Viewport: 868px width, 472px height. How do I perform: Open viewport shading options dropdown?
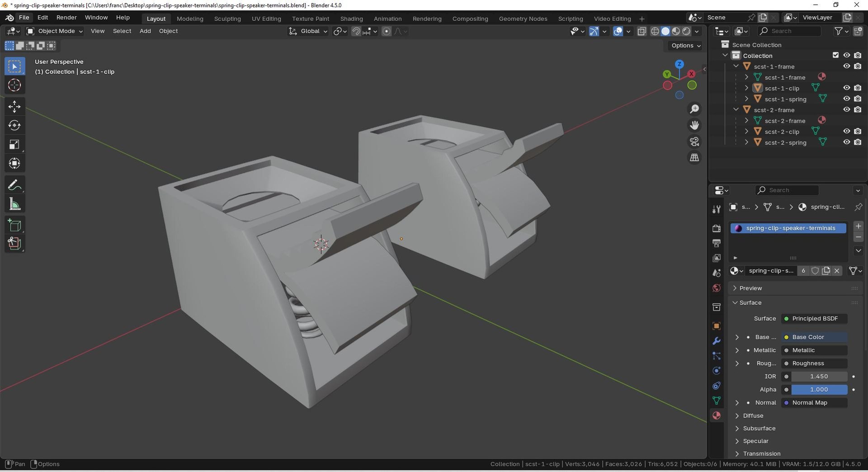[697, 31]
